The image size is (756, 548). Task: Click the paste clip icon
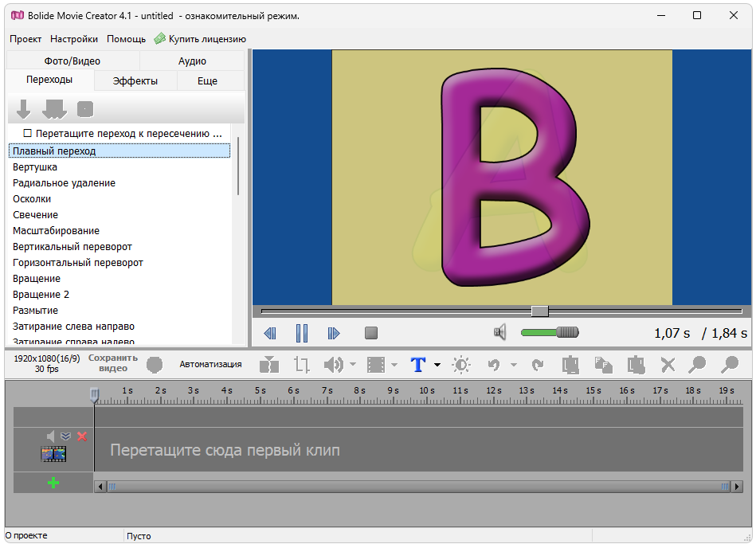click(x=636, y=365)
